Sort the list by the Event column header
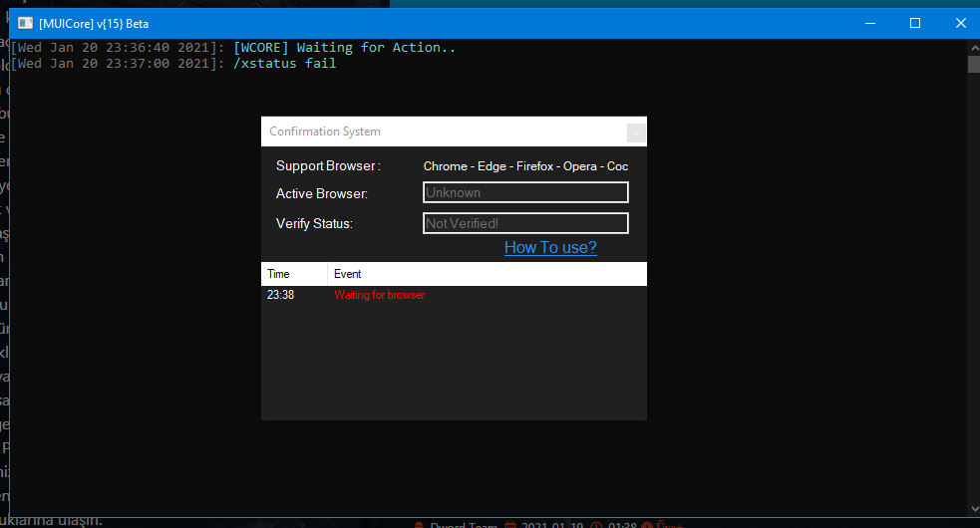980x528 pixels. coord(487,274)
